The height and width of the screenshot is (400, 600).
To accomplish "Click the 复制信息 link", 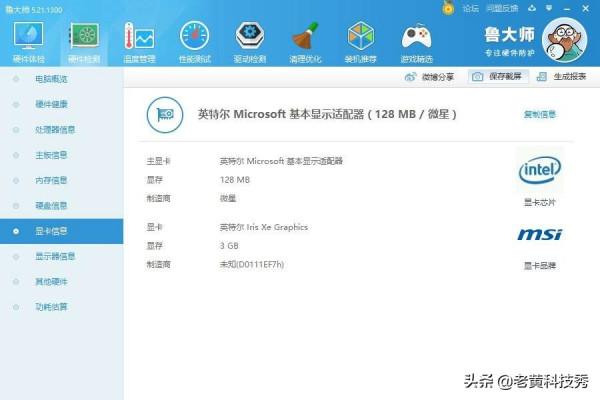I will [540, 115].
